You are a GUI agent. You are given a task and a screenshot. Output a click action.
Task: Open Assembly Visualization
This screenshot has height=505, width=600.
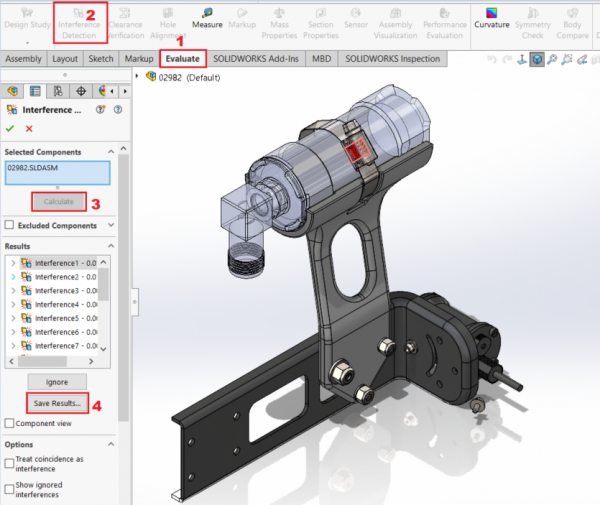pos(395,24)
